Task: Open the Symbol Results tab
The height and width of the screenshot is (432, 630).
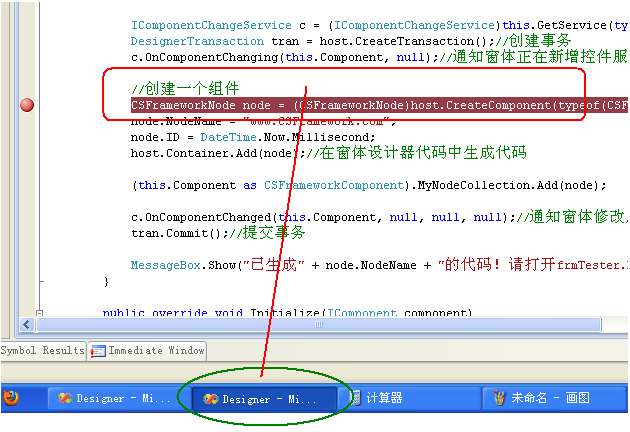Action: [x=42, y=351]
